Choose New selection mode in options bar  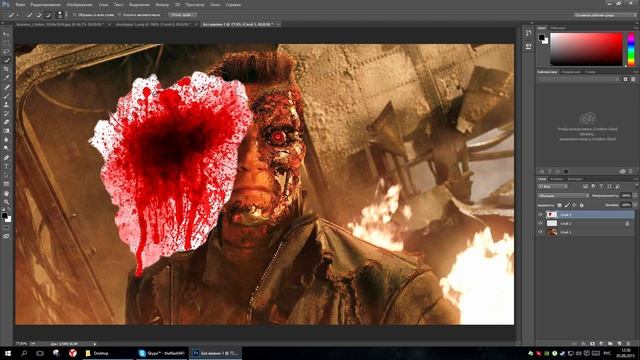click(30, 15)
